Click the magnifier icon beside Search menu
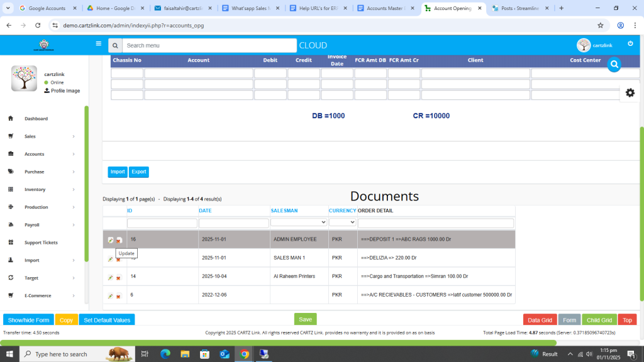The image size is (644, 362). click(114, 45)
